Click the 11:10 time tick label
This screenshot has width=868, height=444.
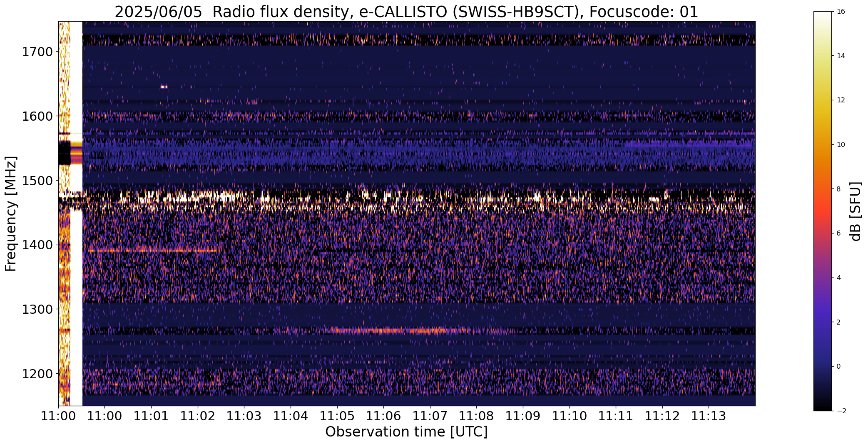570,416
